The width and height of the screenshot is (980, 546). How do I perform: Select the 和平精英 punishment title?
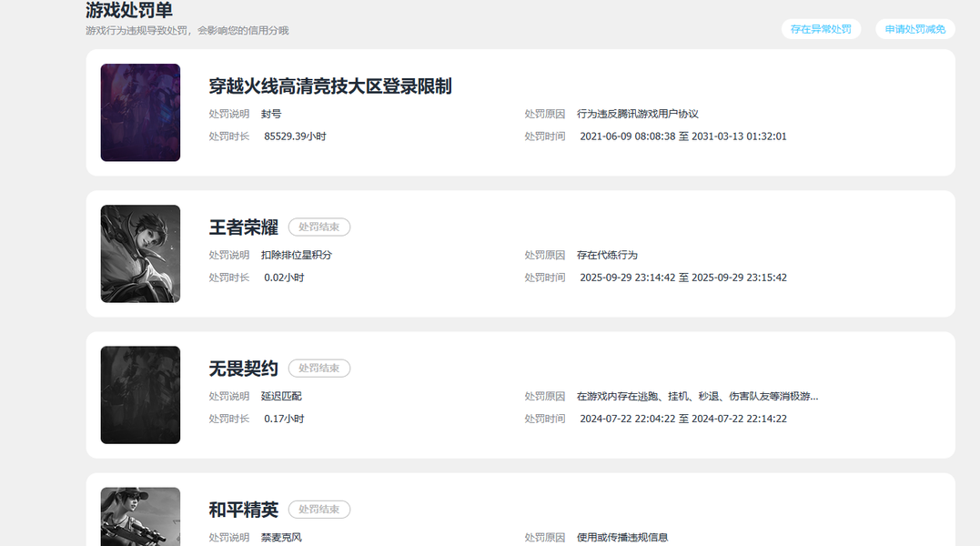(x=244, y=510)
